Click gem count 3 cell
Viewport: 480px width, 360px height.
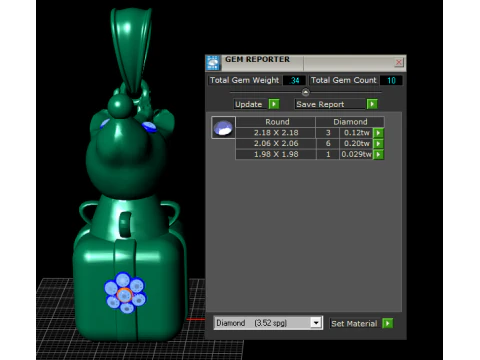(x=328, y=133)
